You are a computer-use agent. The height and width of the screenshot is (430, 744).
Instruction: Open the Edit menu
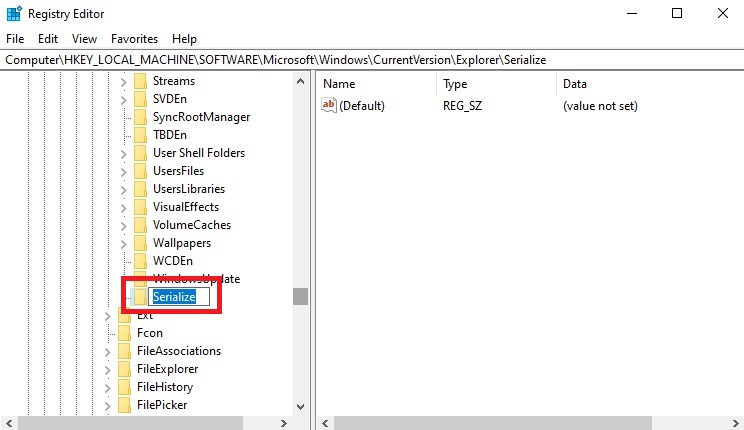[x=48, y=39]
